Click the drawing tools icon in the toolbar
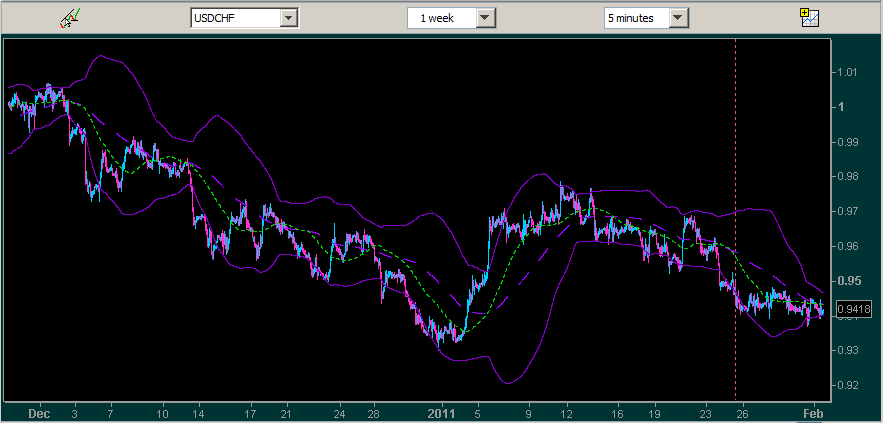This screenshot has height=423, width=883. 69,17
